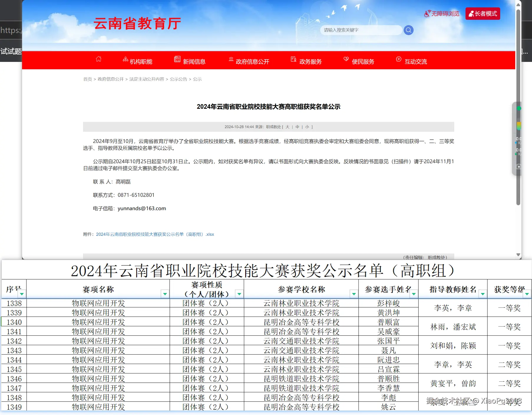This screenshot has width=532, height=415.
Task: Click the search magnifier icon
Action: (x=408, y=30)
